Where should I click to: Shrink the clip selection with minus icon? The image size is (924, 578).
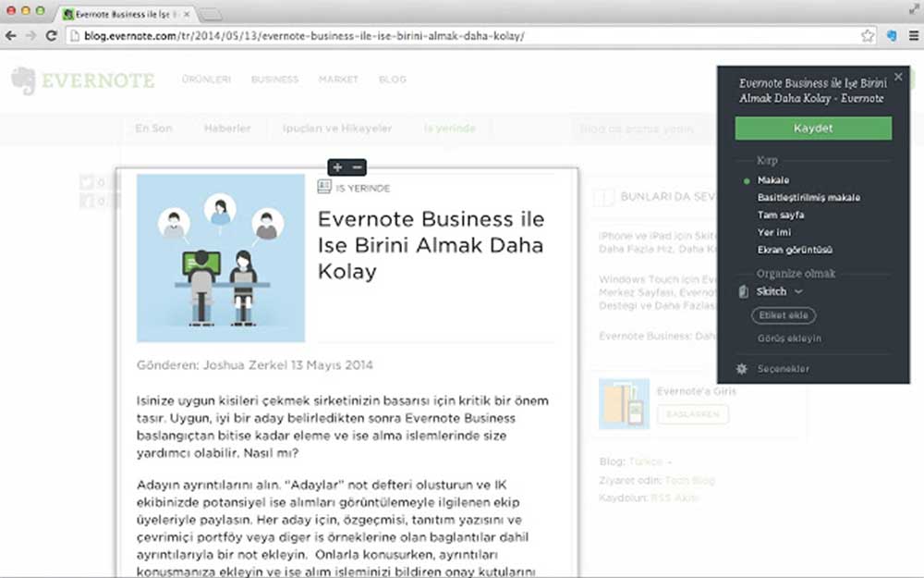click(357, 167)
